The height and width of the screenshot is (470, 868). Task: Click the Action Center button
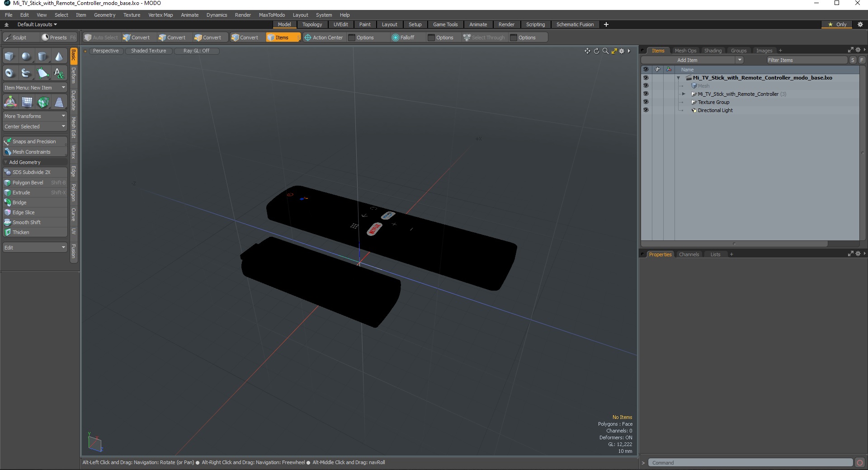pos(324,38)
